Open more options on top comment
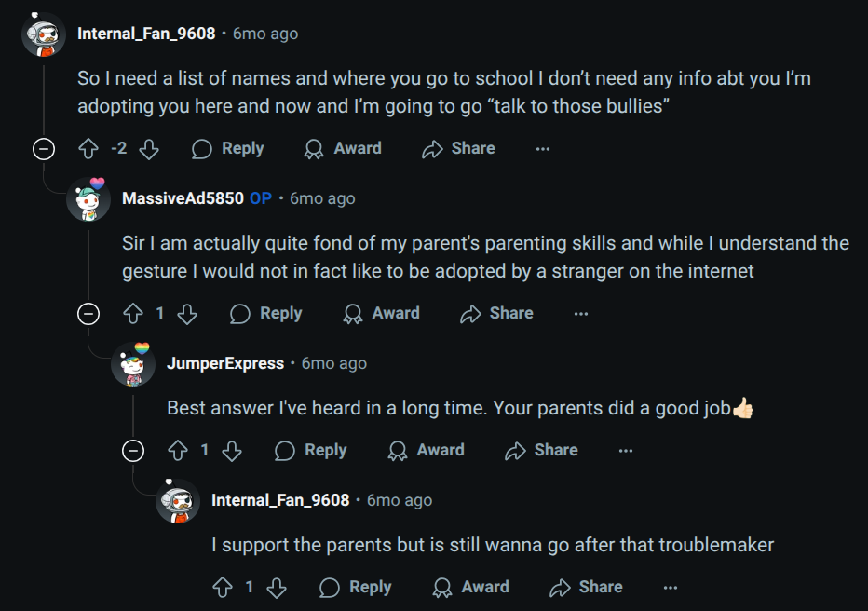Viewport: 868px width, 611px height. [543, 149]
